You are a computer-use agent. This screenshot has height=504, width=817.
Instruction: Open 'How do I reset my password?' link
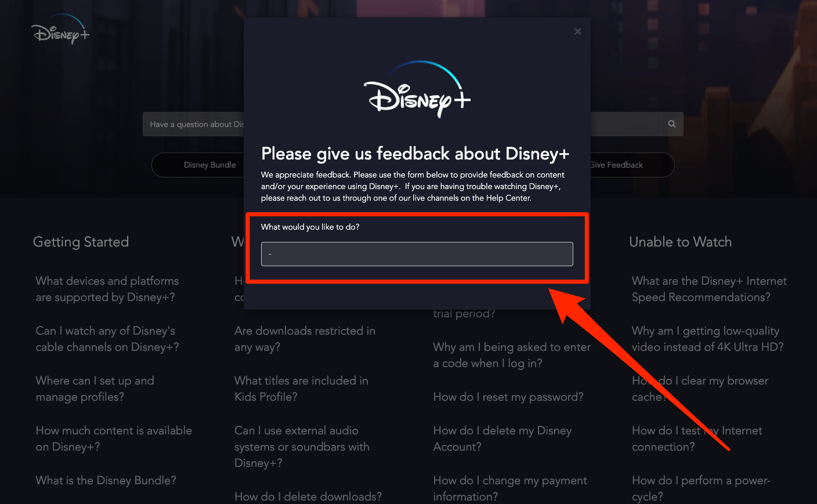[x=508, y=397]
